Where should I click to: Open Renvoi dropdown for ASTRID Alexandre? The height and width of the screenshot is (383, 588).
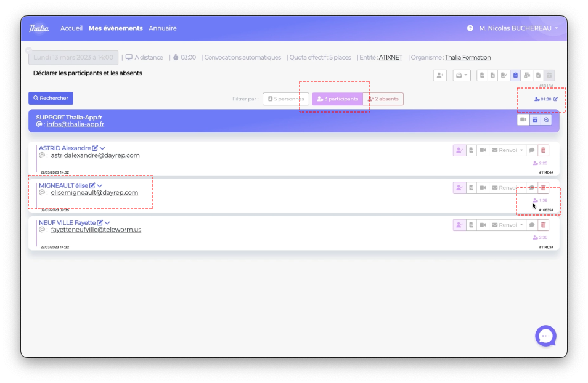[x=507, y=150]
